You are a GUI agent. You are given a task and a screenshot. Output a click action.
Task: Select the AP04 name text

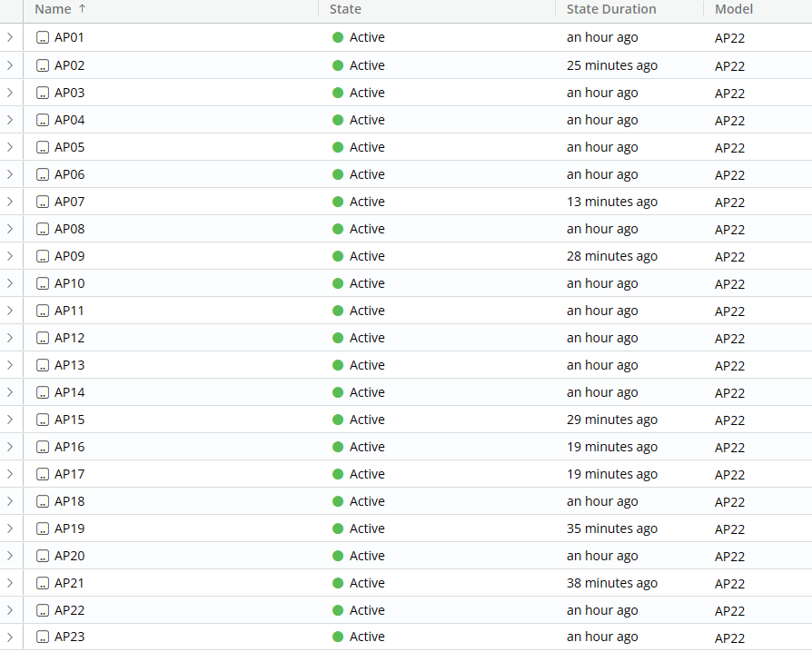pyautogui.click(x=69, y=120)
